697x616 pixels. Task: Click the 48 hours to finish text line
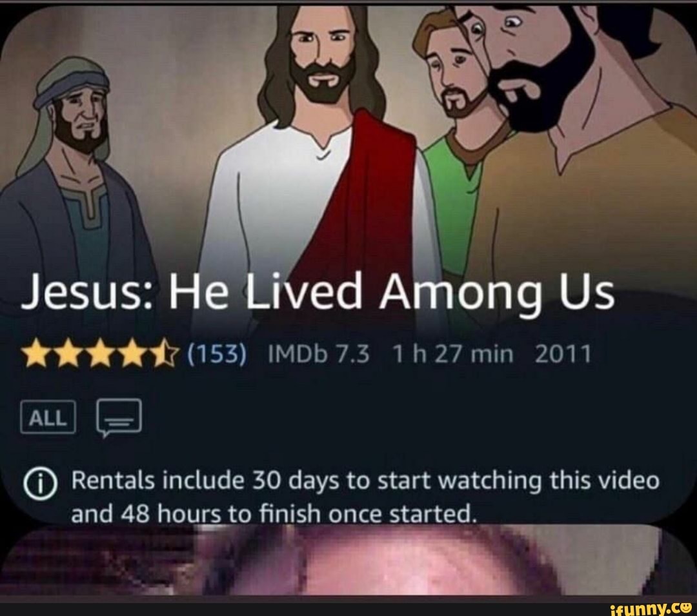[274, 514]
